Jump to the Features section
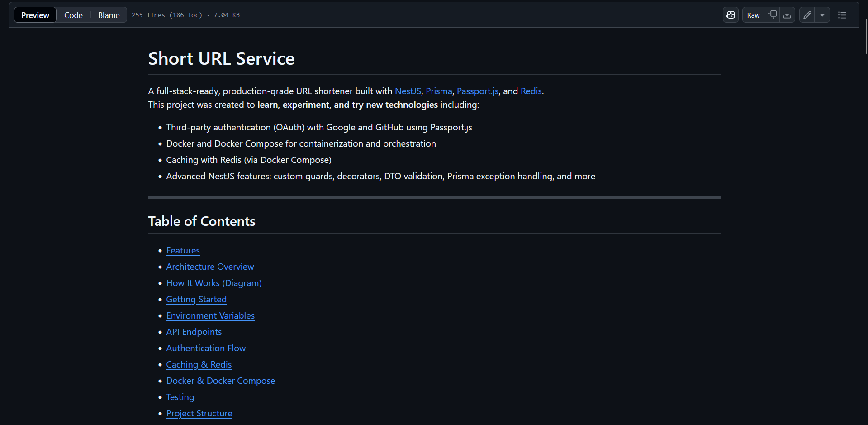 [183, 250]
